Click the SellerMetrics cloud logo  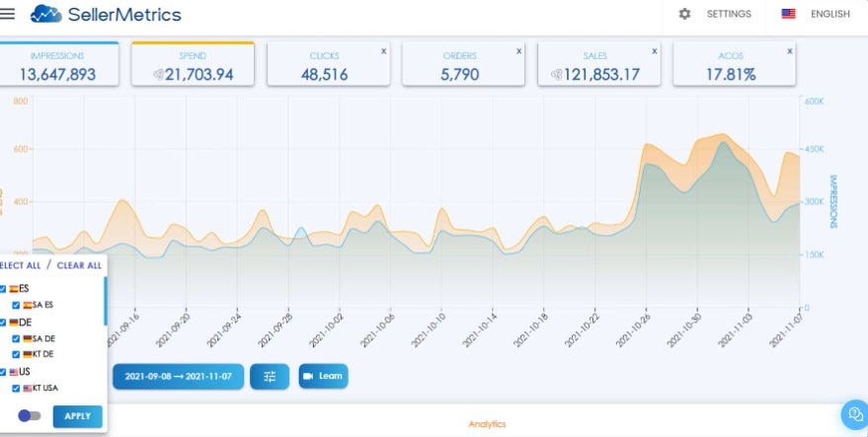pyautogui.click(x=46, y=14)
